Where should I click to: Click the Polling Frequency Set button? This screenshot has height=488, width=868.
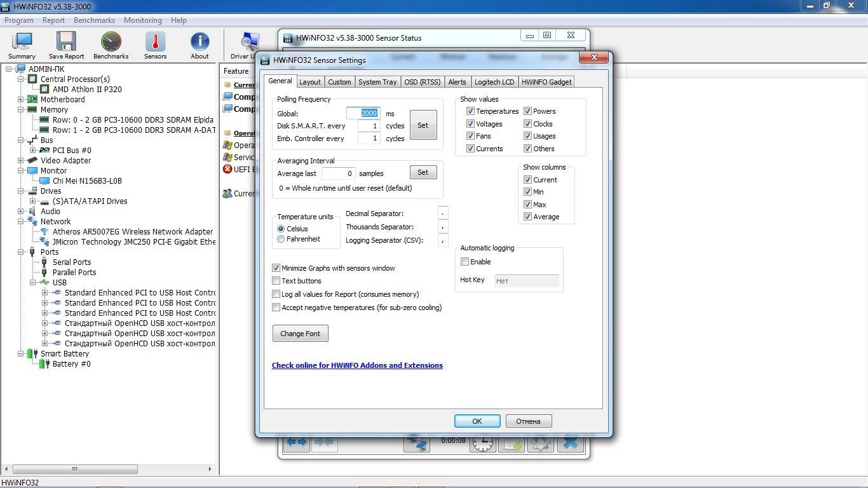click(423, 125)
